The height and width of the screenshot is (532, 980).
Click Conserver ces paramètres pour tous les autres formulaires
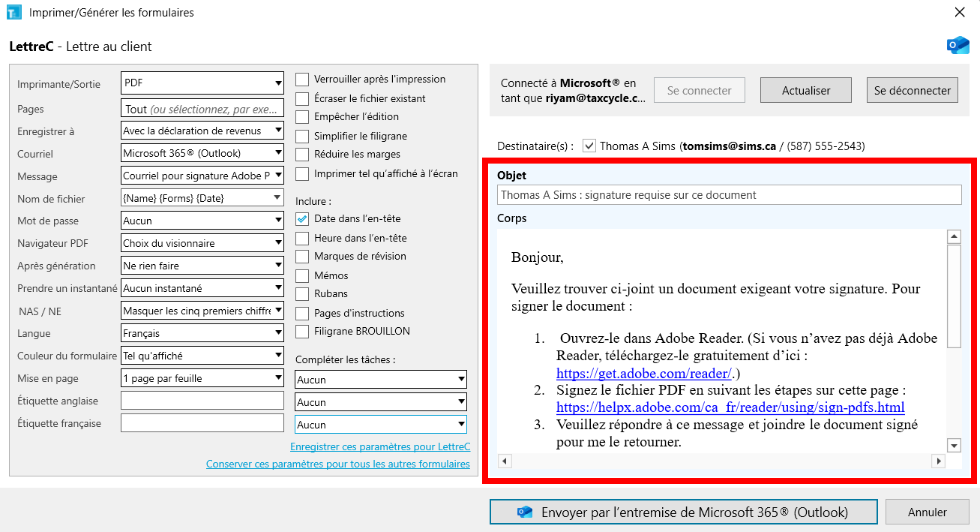click(338, 464)
